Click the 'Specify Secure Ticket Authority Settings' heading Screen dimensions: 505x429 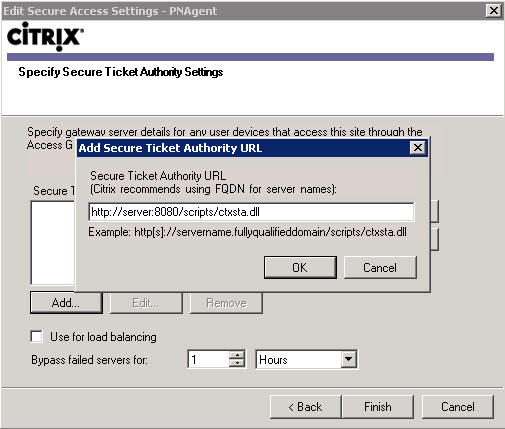click(121, 72)
